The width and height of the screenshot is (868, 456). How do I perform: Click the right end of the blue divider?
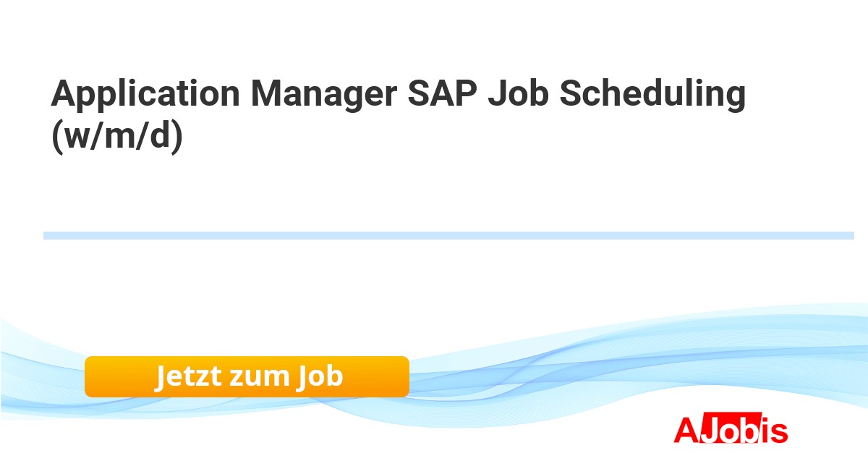click(x=849, y=235)
